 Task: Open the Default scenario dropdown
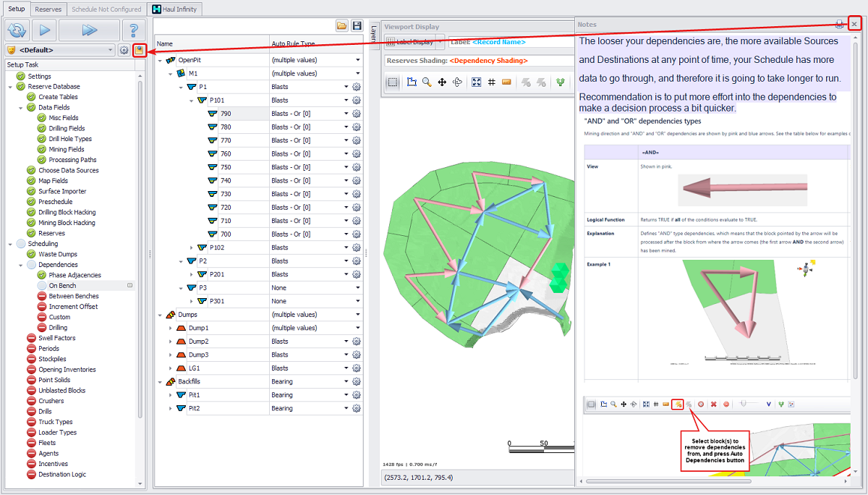point(111,50)
